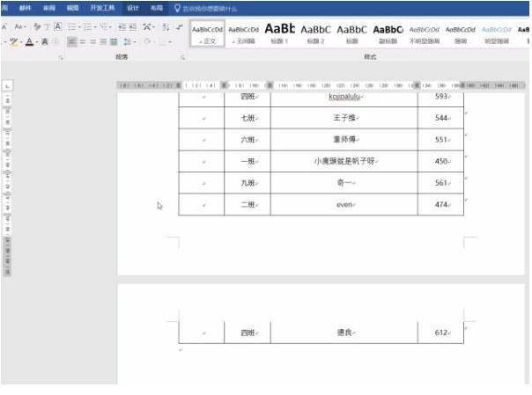This screenshot has height=395, width=532.
Task: Click the Borders icon
Action: (x=163, y=42)
